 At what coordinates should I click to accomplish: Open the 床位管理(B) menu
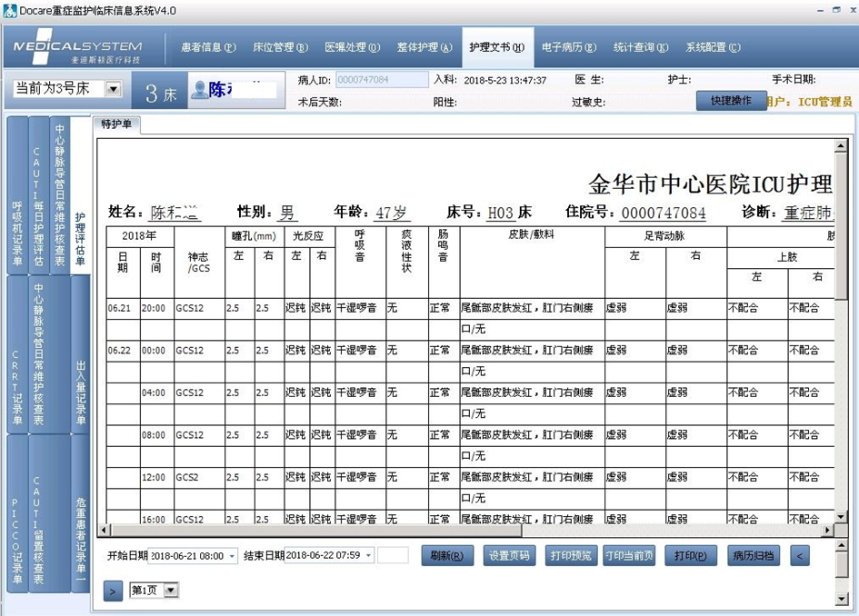[x=281, y=47]
